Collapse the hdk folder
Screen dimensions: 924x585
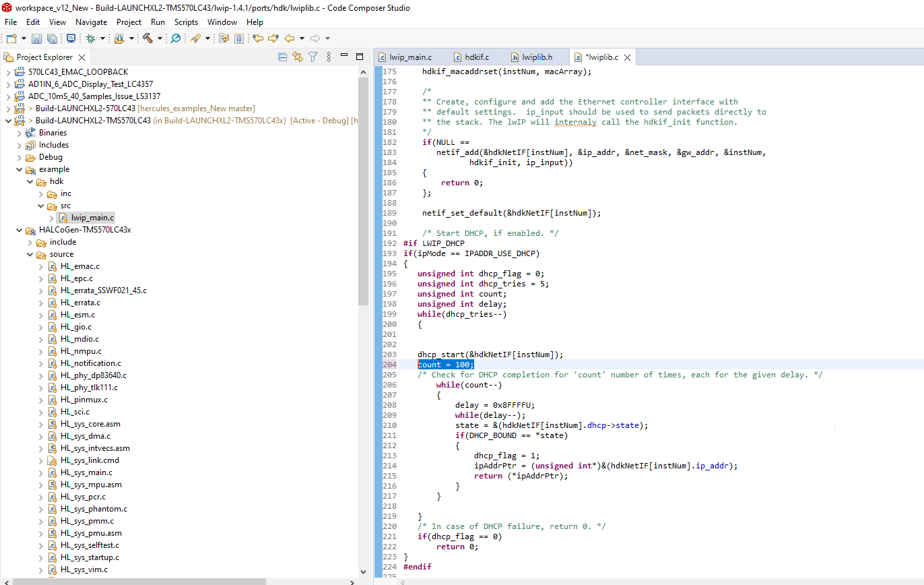click(x=30, y=181)
